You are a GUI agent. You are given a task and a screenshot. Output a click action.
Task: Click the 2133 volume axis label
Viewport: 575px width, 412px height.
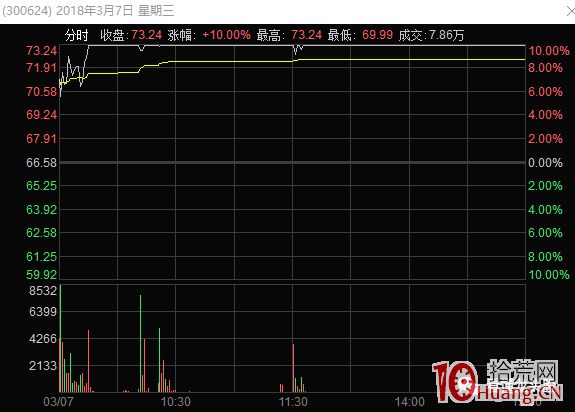pyautogui.click(x=43, y=365)
